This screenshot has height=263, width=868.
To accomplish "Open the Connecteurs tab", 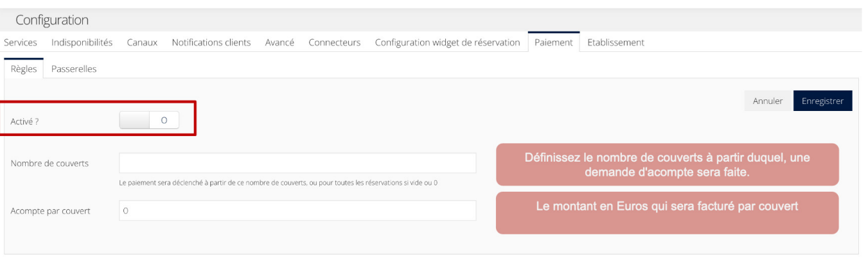I will coord(334,42).
